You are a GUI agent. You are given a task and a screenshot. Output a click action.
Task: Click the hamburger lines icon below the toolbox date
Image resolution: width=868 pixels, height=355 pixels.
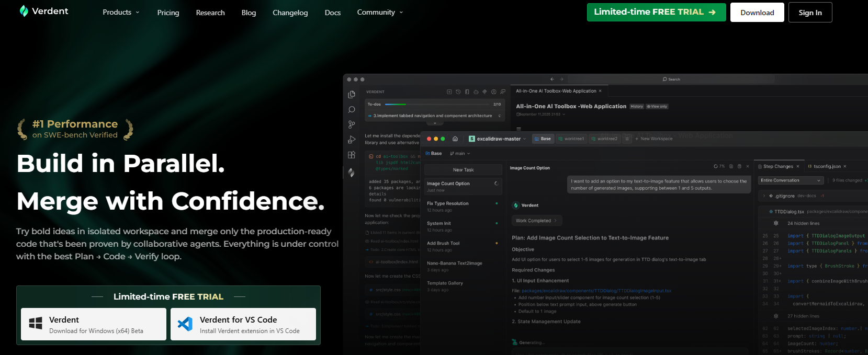(518, 129)
